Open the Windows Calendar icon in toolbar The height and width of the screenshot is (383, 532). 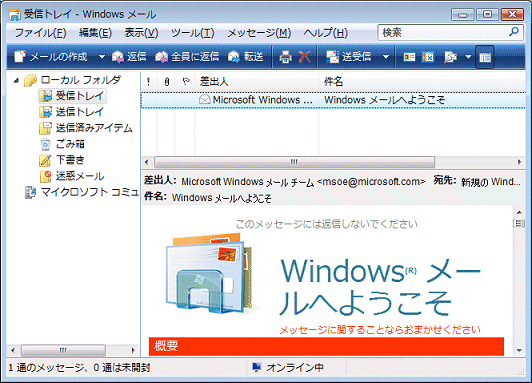[x=428, y=57]
